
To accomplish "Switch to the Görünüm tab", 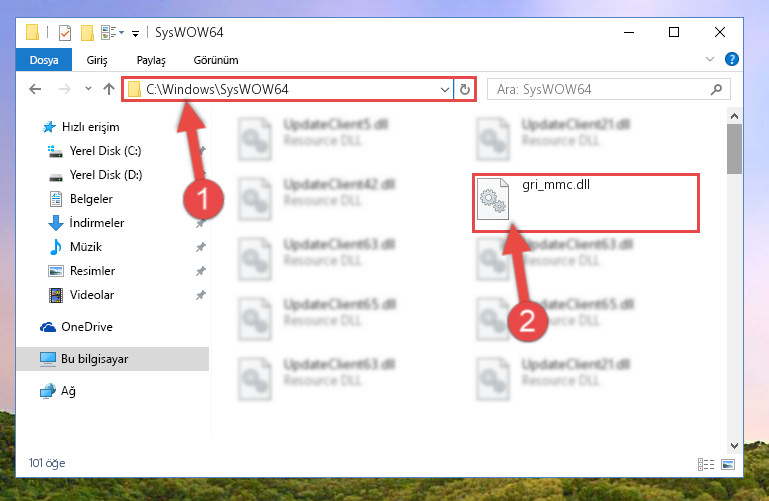I will (216, 60).
